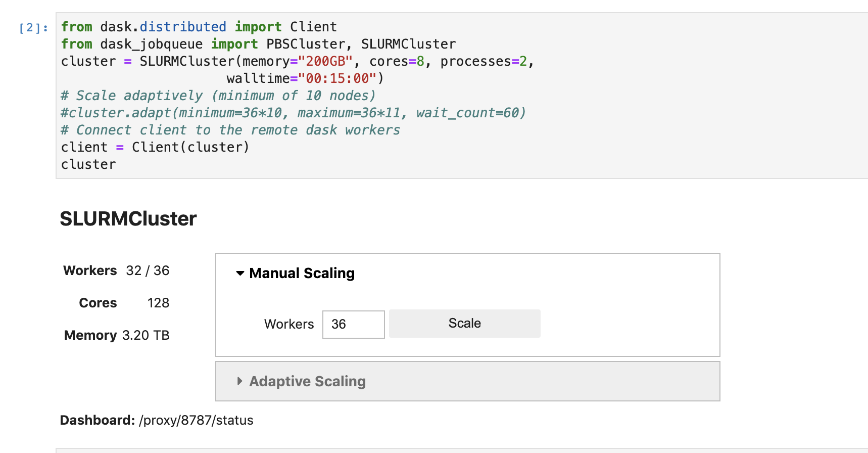Click the SLURMCluster heading
The height and width of the screenshot is (453, 868).
pyautogui.click(x=128, y=219)
